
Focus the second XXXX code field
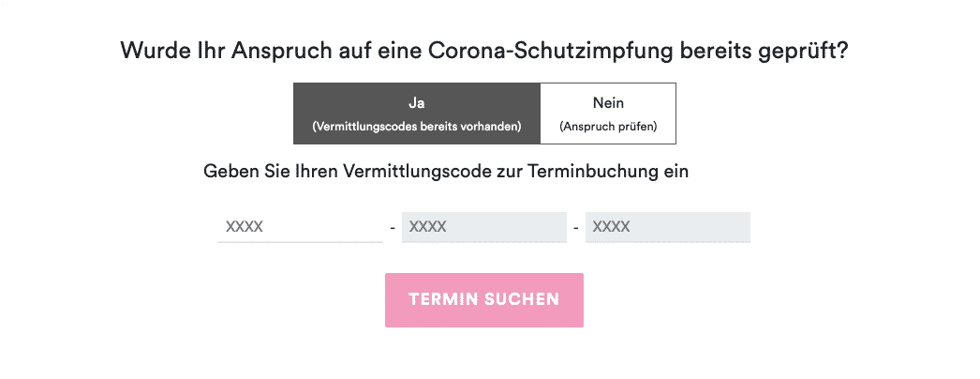484,227
